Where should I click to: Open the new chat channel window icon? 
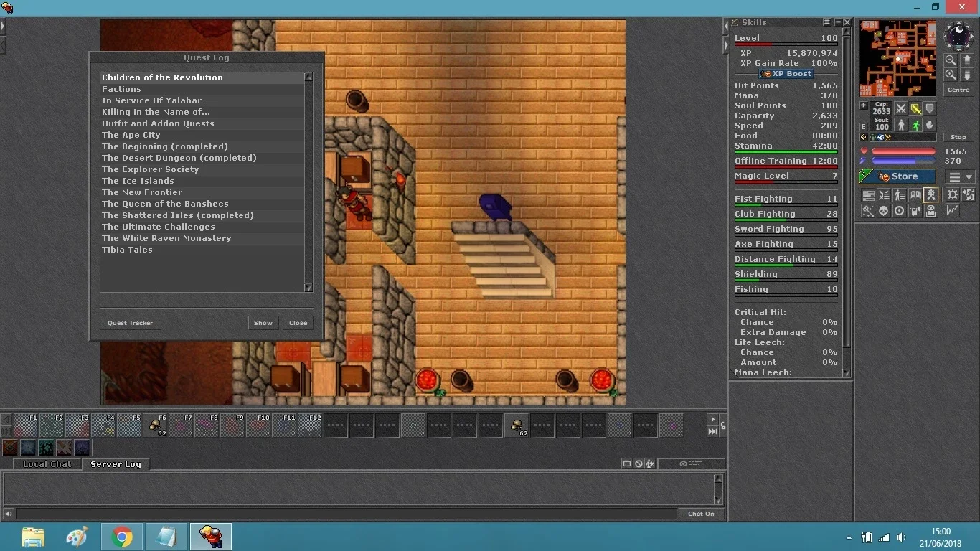tap(627, 464)
